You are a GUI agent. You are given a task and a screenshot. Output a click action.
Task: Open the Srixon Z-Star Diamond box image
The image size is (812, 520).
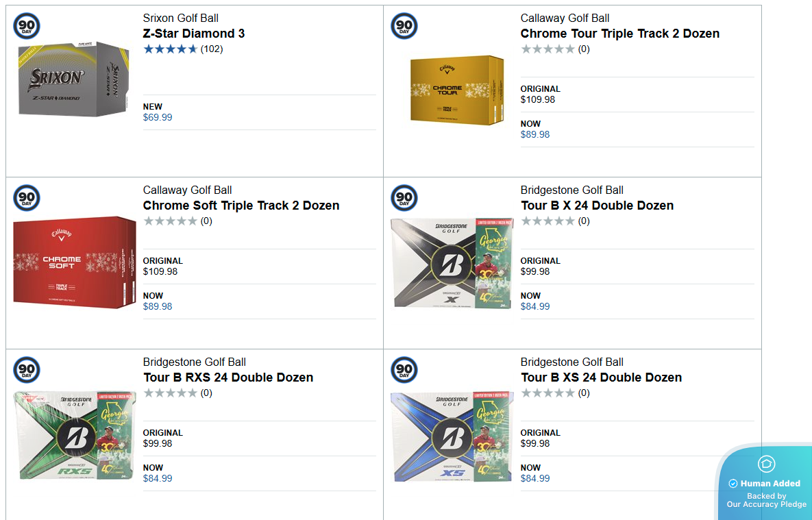[73, 77]
